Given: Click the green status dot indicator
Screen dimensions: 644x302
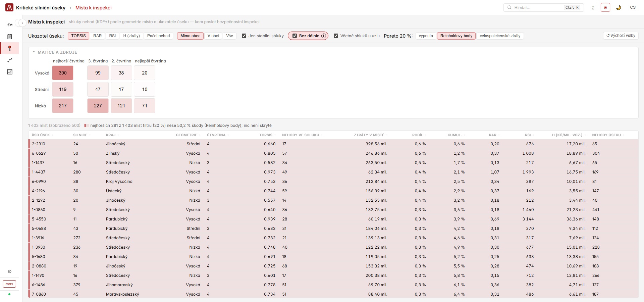Looking at the screenshot, I should tap(9, 294).
